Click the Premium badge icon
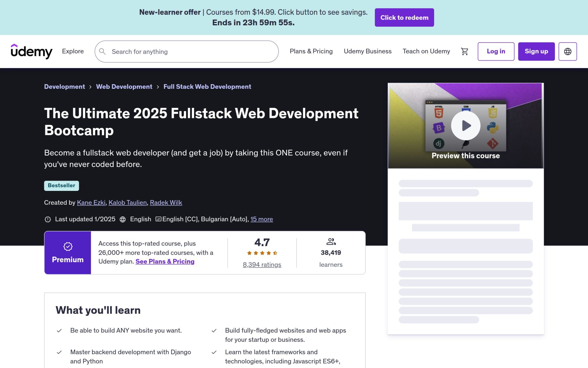Screen dimensions: 588x368 pos(68,246)
